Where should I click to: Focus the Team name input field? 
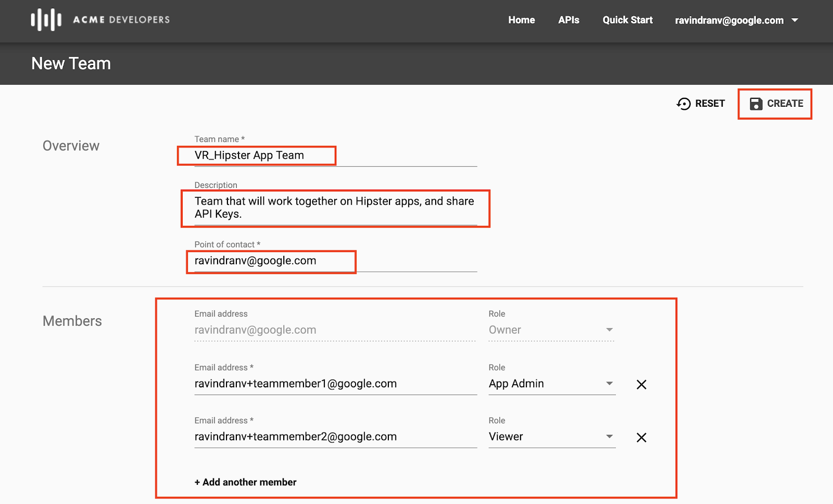tap(336, 156)
